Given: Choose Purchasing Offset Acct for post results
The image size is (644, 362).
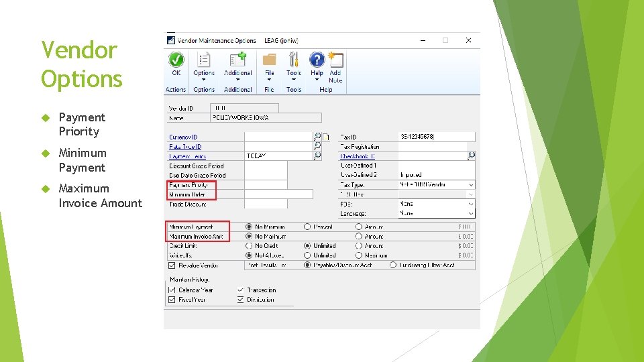Looking at the screenshot, I should 393,265.
